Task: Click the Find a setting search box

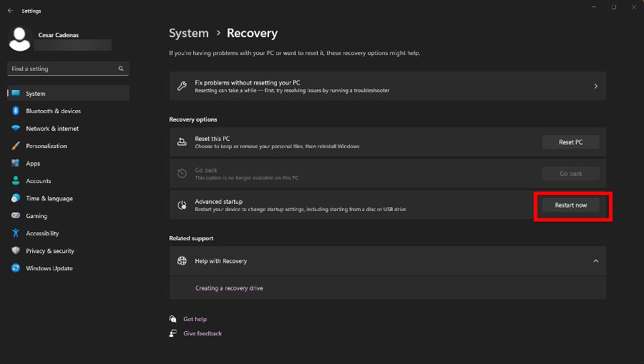Action: click(68, 69)
